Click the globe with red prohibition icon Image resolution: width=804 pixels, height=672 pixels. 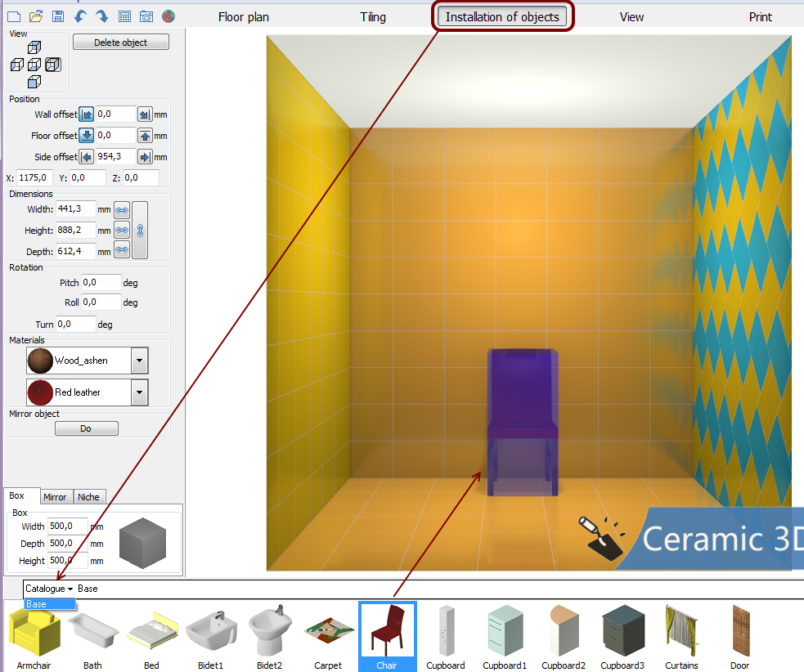(168, 17)
